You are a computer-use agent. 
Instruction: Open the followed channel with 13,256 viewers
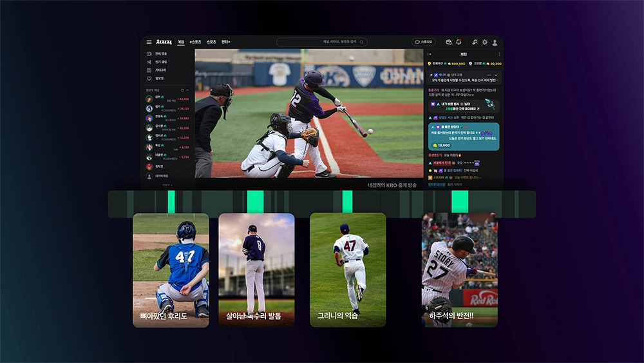pyautogui.click(x=167, y=138)
